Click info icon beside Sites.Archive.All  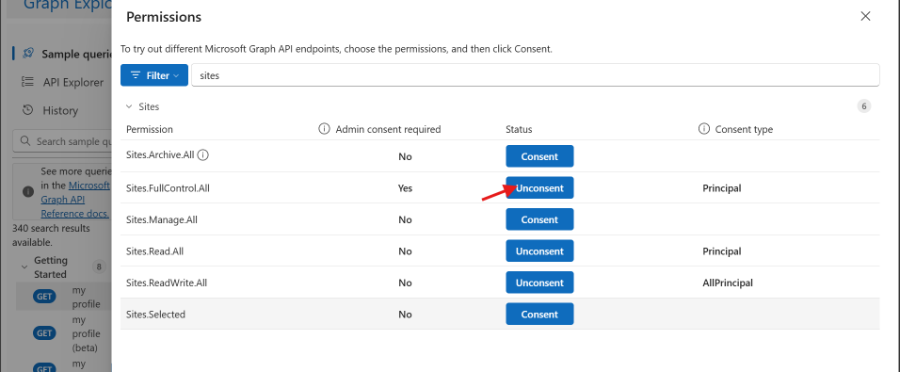(x=203, y=155)
